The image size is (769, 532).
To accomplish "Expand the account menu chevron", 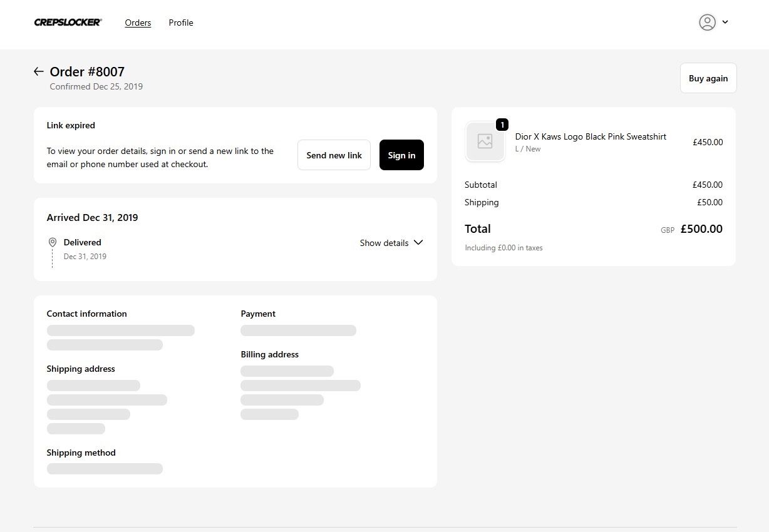I will coord(725,22).
